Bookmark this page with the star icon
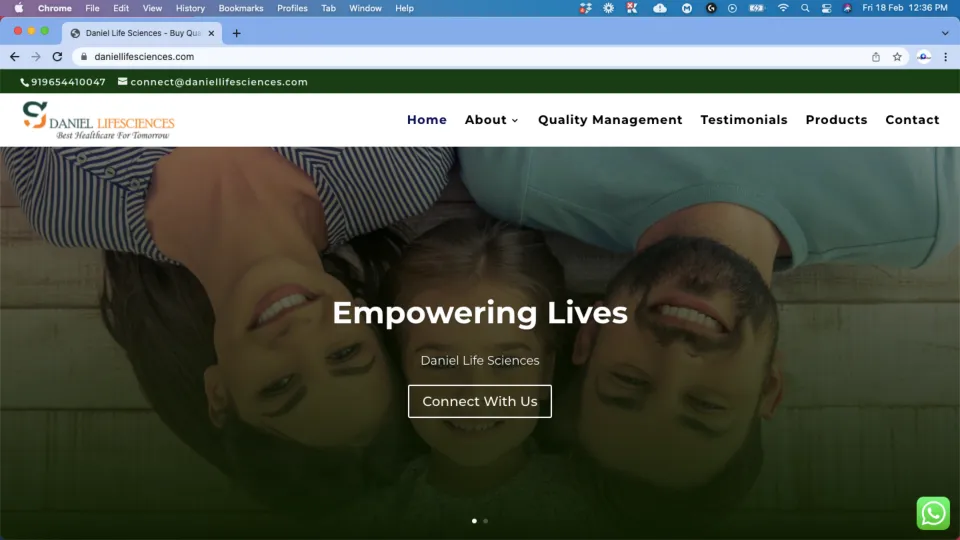This screenshot has width=960, height=540. tap(897, 56)
